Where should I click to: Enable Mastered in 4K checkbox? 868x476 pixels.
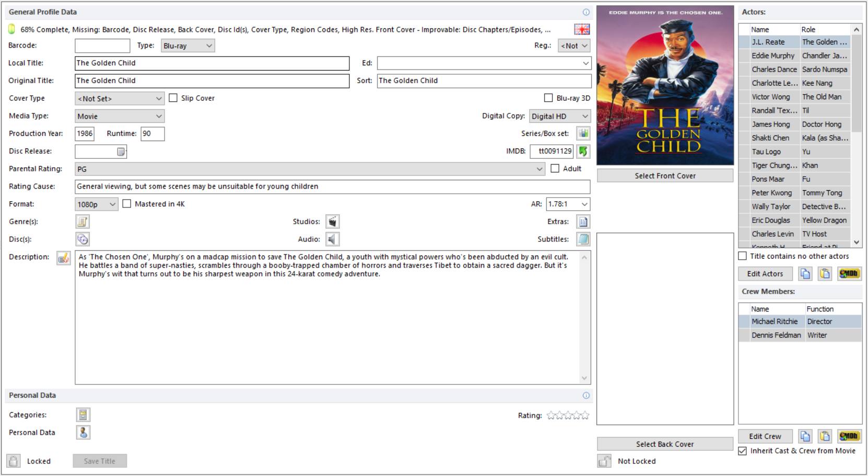[127, 204]
